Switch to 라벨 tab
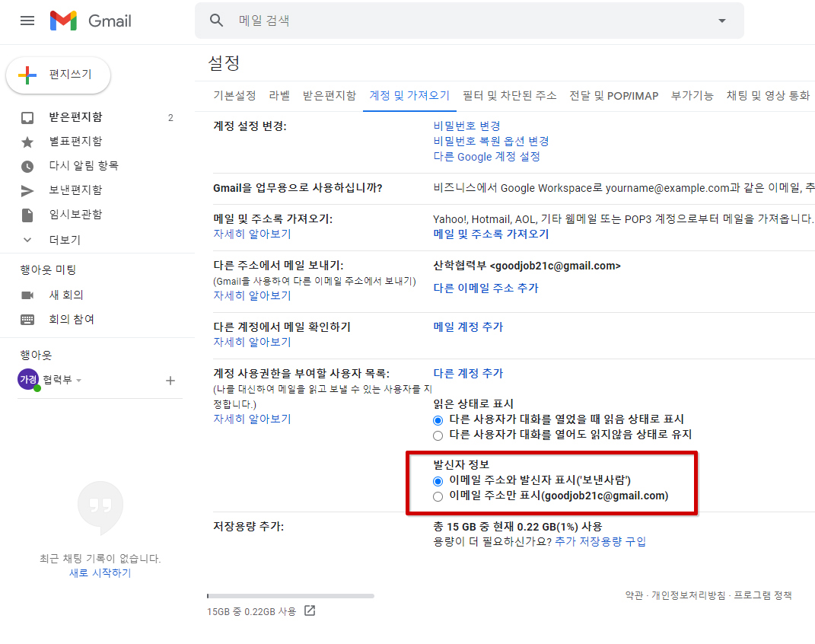The height and width of the screenshot is (644, 815). [x=279, y=96]
